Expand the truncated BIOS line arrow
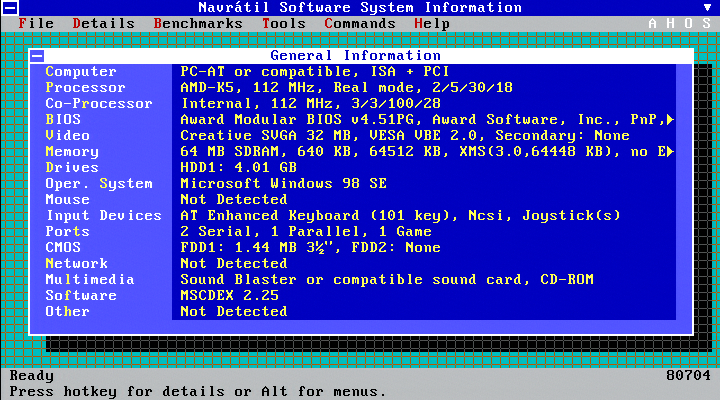The height and width of the screenshot is (400, 720). 670,119
